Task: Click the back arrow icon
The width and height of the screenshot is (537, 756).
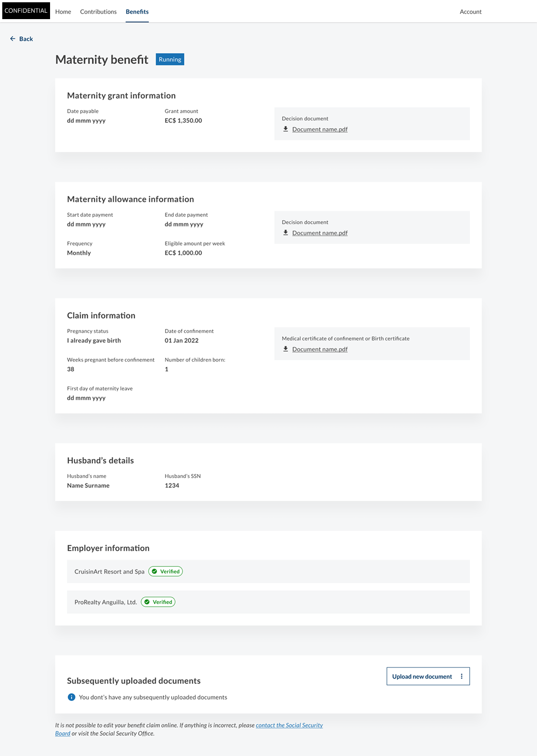Action: point(13,39)
